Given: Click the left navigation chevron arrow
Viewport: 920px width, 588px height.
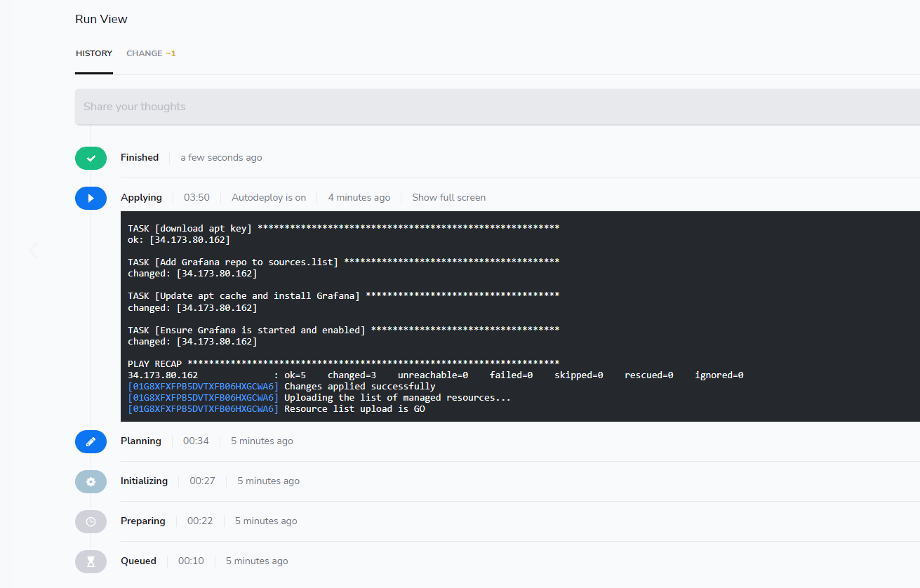Looking at the screenshot, I should [x=32, y=250].
